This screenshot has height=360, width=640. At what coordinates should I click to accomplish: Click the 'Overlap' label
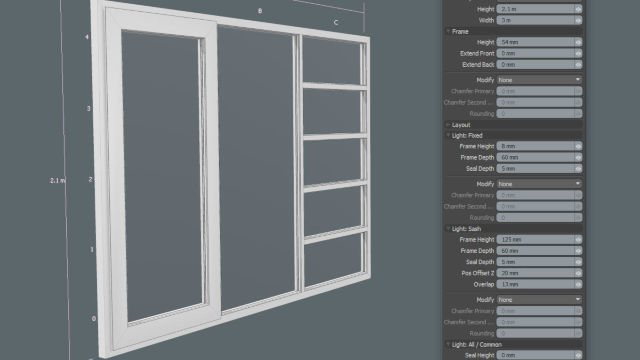pyautogui.click(x=484, y=284)
